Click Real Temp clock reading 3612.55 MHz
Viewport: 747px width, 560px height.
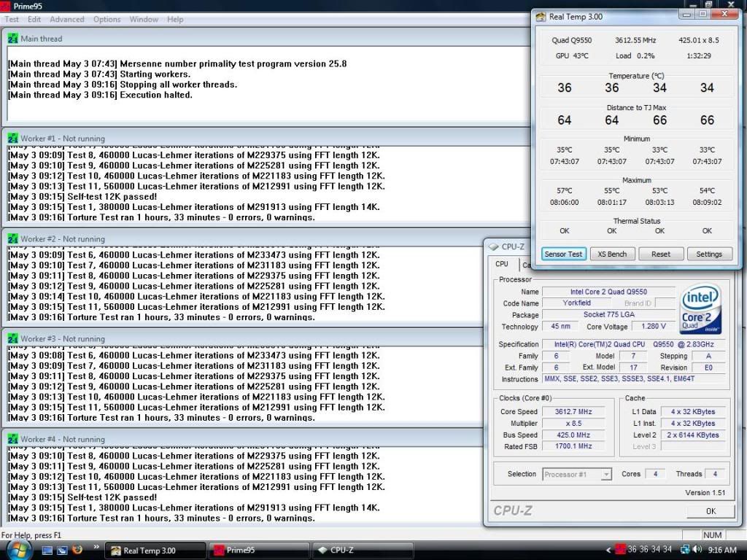[635, 40]
